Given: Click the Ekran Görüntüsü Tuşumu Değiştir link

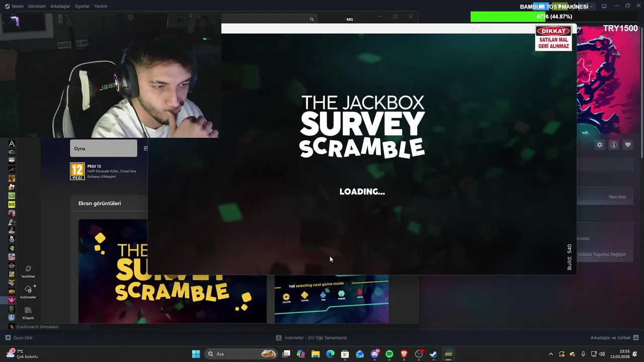Looking at the screenshot, I should coord(601,254).
